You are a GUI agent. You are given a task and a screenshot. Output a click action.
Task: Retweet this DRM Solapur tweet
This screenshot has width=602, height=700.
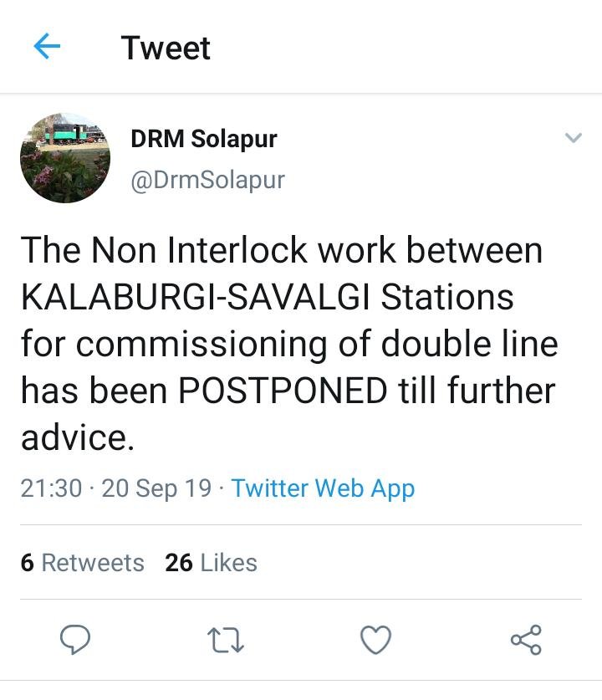(x=225, y=641)
